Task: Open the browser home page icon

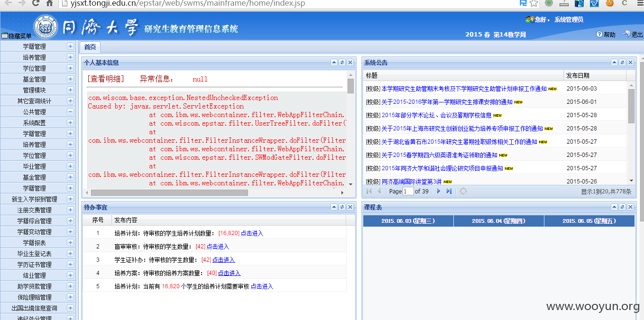Action: [49, 3]
